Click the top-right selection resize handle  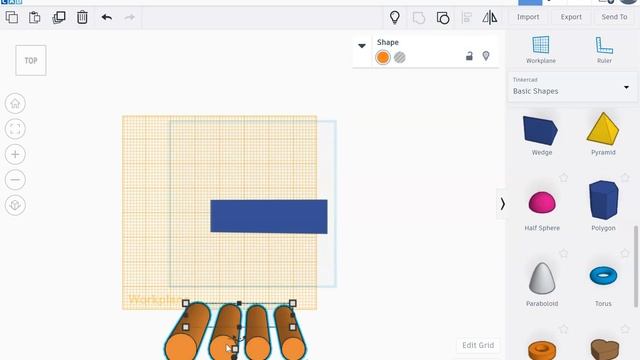tap(293, 303)
